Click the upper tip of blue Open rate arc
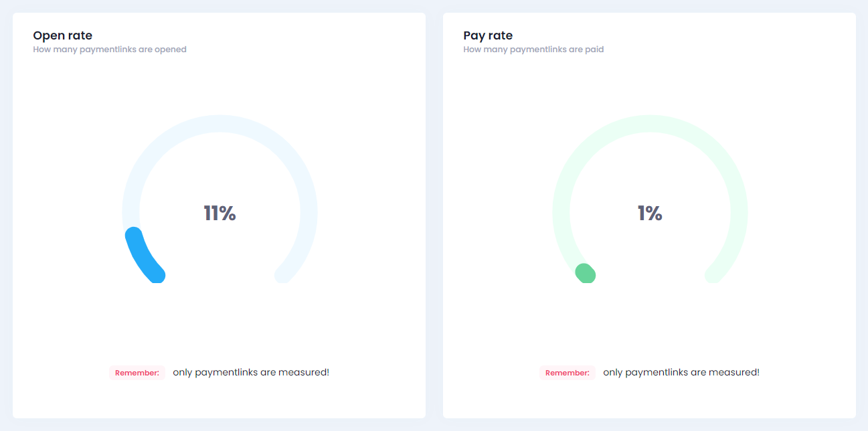Viewport: 868px width, 431px height. click(134, 236)
